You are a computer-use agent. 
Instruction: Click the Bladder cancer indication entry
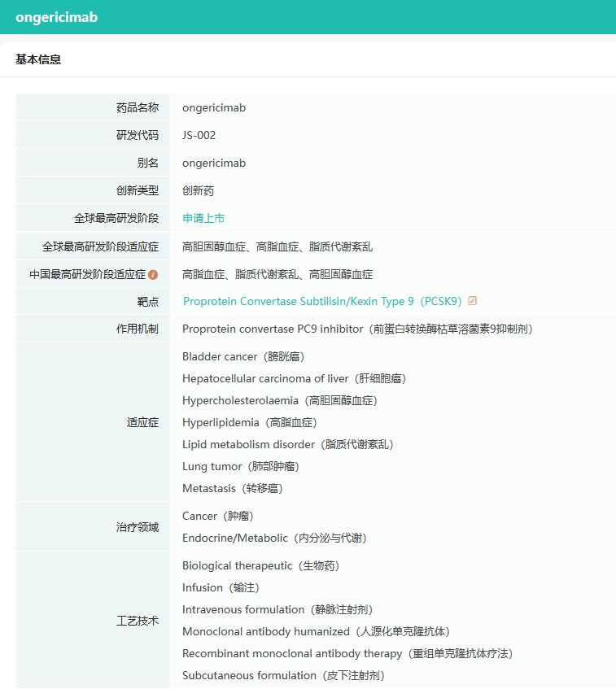pos(243,356)
